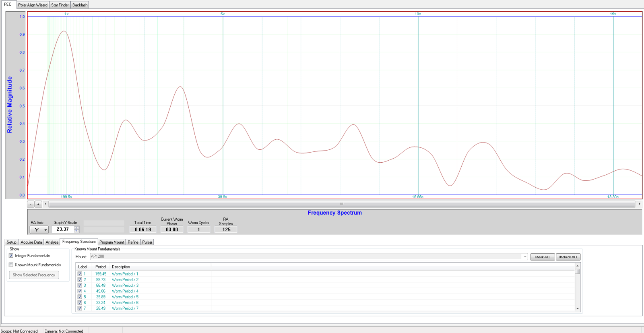644x333 pixels.
Task: Click the Worm Cycles field
Action: pyautogui.click(x=199, y=230)
